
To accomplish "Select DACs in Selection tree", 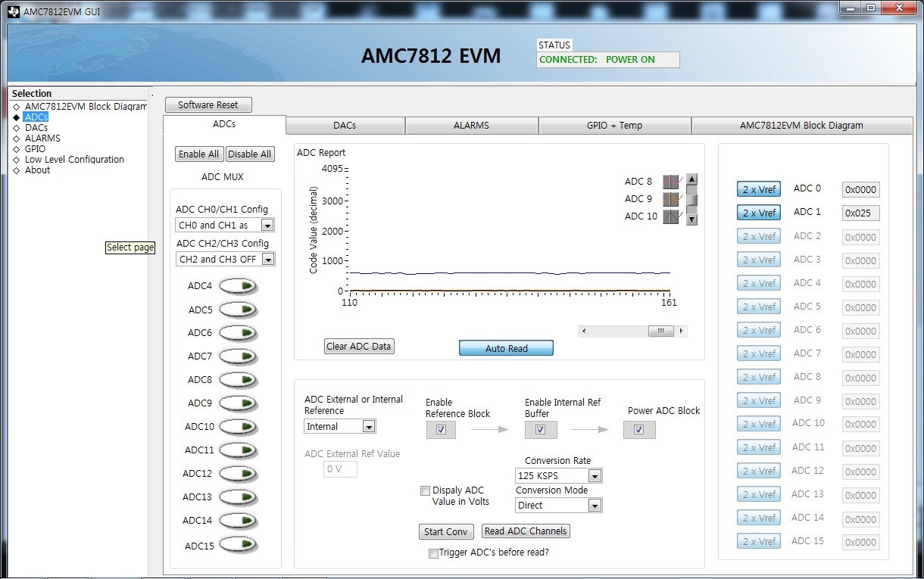I will (x=36, y=128).
